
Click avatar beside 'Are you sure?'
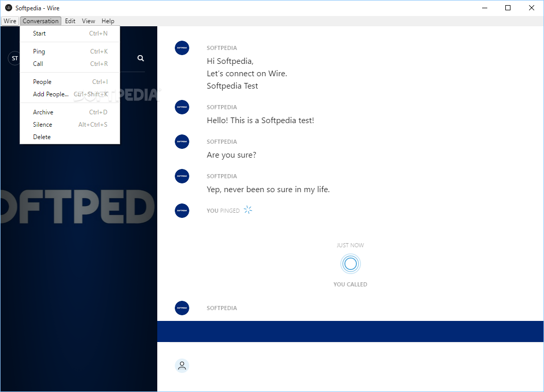tap(182, 142)
